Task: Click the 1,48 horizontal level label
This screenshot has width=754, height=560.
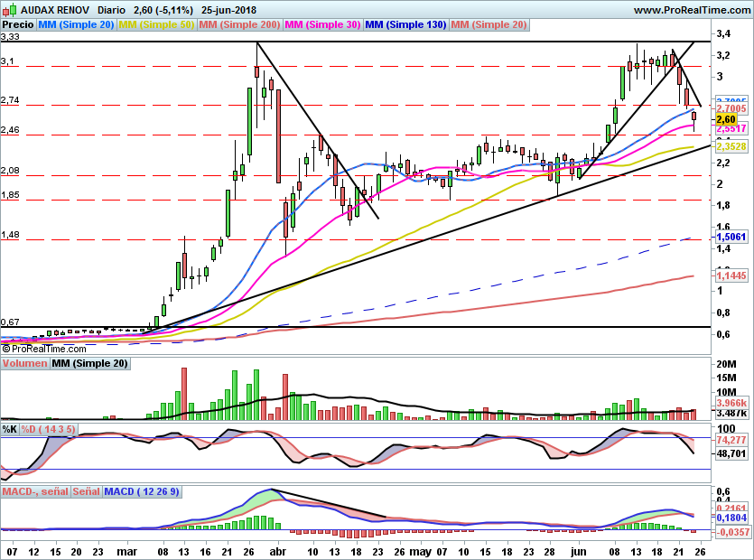Action: coord(10,235)
